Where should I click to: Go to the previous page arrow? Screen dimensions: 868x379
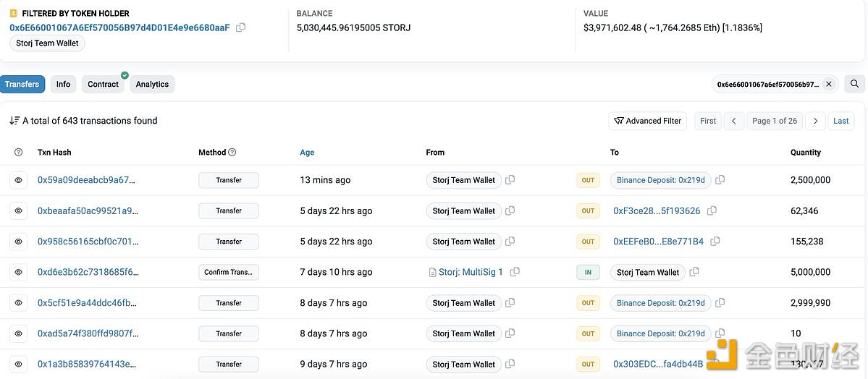point(734,121)
